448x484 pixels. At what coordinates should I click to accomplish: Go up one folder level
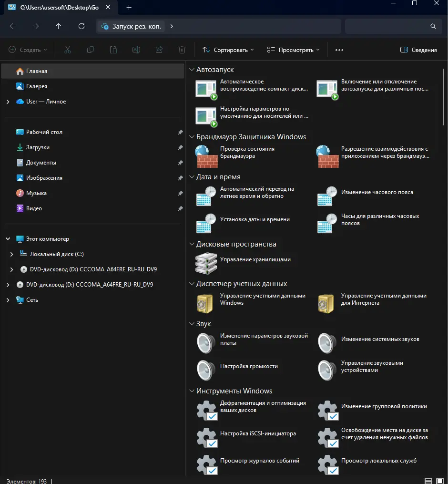[x=59, y=26]
